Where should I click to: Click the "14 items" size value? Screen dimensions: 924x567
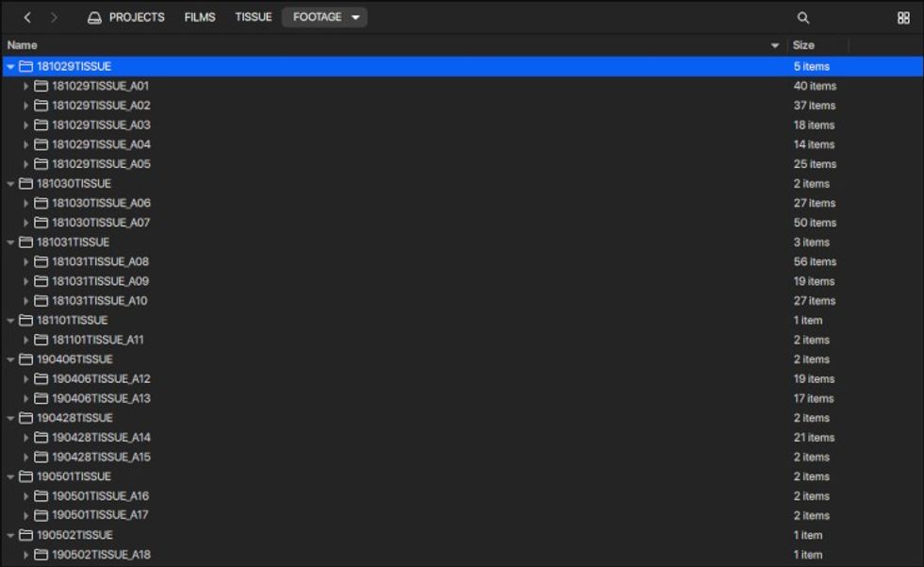coord(814,144)
